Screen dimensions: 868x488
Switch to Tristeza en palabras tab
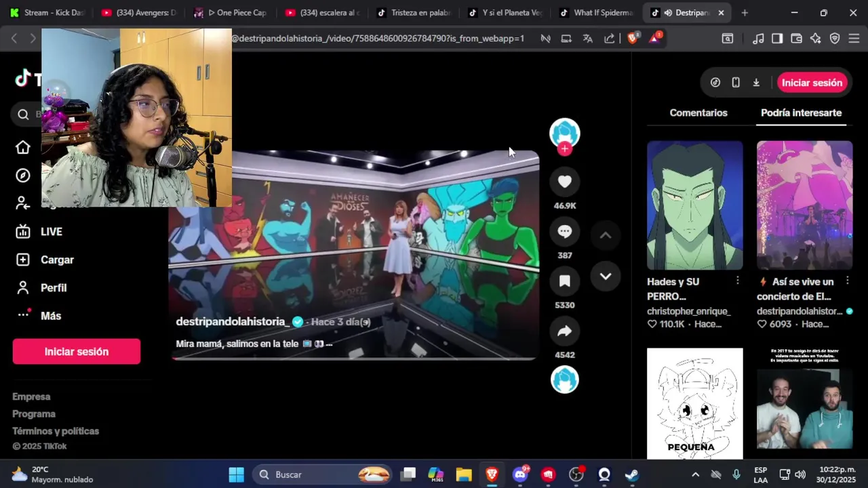tap(414, 13)
